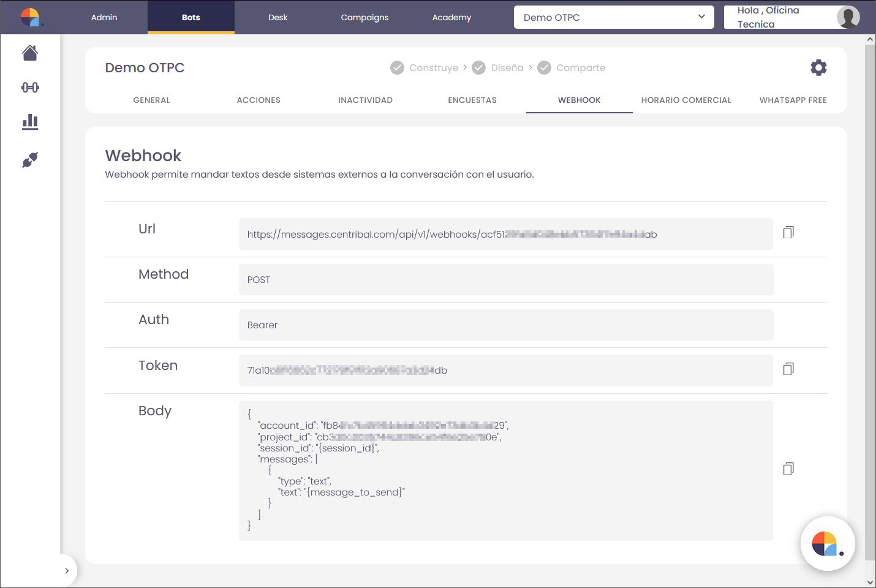Open the chat widget launcher bubble
This screenshot has height=588, width=876.
tap(827, 544)
